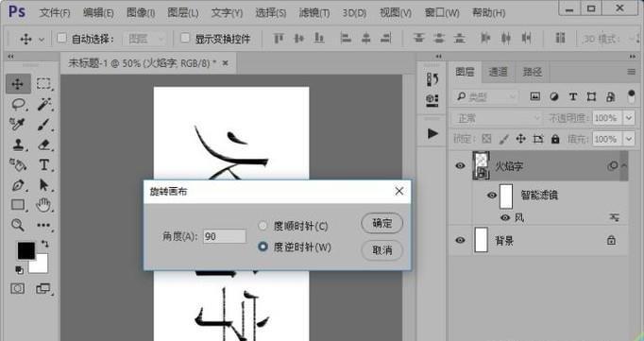Expand the toolbox double-arrow
Viewport: 644px width, 341px height.
10,57
